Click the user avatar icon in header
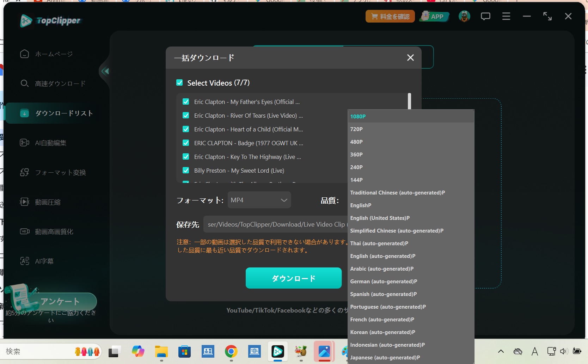The width and height of the screenshot is (588, 364). 464,16
